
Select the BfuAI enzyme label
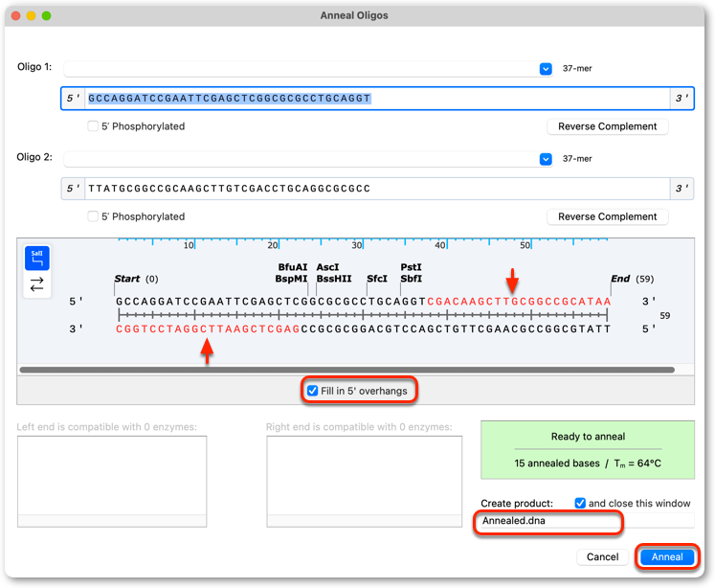[x=293, y=267]
